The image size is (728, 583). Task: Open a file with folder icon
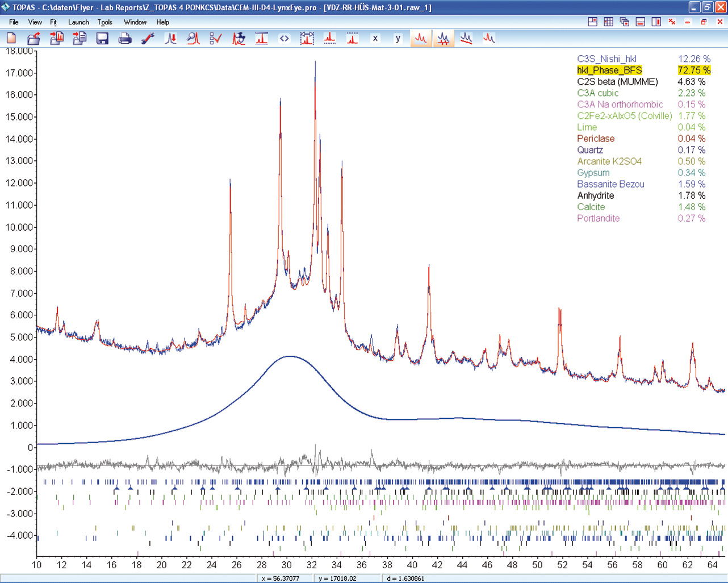[x=34, y=39]
